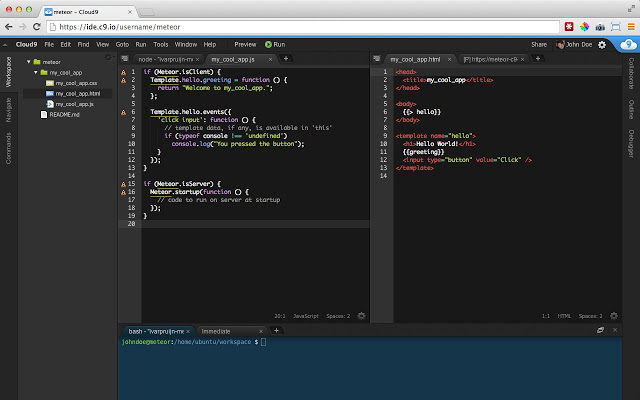Open the right editor pane tab list icon
The height and width of the screenshot is (400, 640).
click(x=377, y=59)
